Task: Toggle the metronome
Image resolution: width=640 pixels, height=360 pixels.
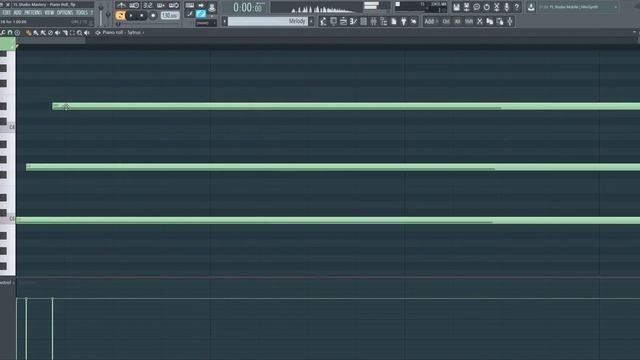Action: [121, 5]
